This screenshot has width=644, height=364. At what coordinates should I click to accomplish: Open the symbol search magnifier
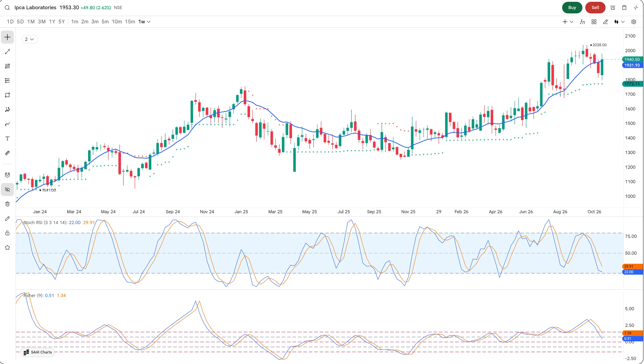pyautogui.click(x=7, y=8)
